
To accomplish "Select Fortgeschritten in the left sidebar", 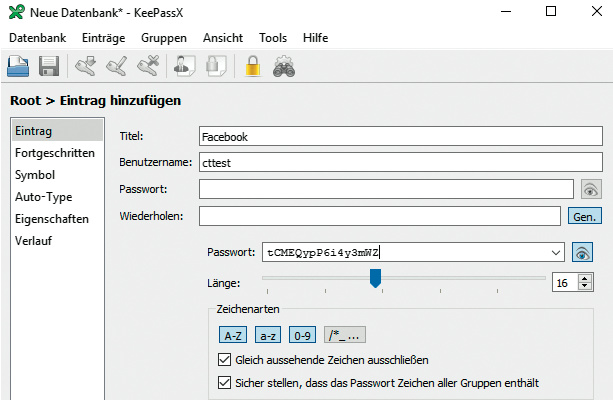I will coord(55,153).
